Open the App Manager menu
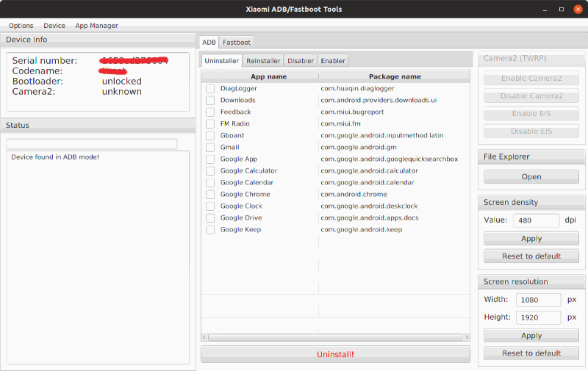Screen dimensions: 588x371 pyautogui.click(x=96, y=26)
